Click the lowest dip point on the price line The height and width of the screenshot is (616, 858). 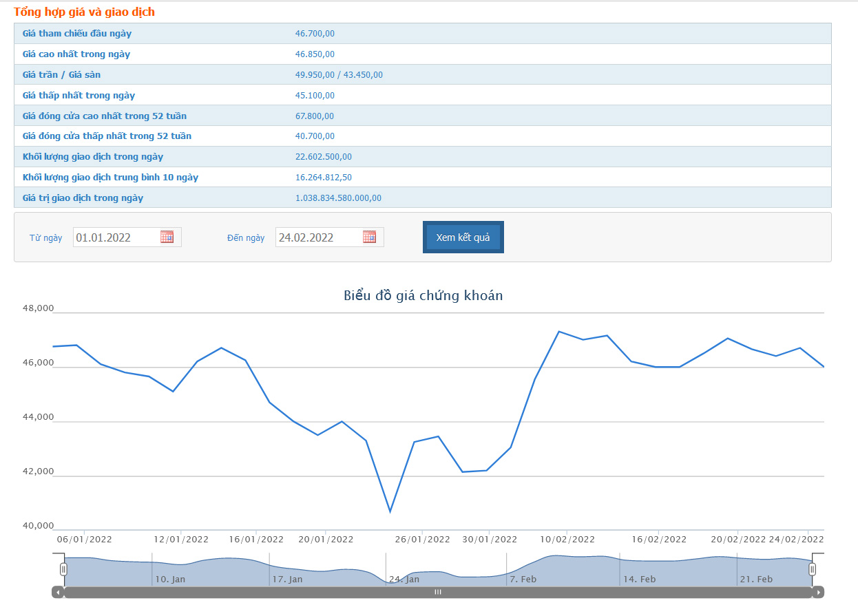pyautogui.click(x=390, y=511)
